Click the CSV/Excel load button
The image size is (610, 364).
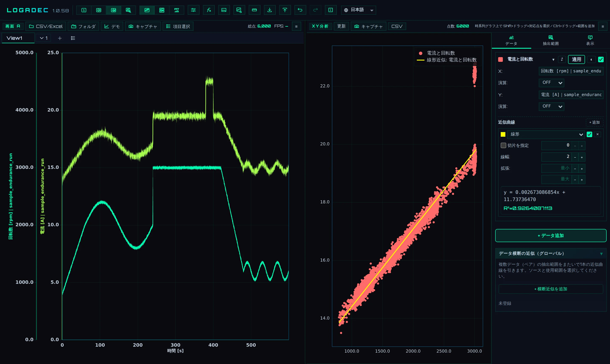[x=46, y=26]
